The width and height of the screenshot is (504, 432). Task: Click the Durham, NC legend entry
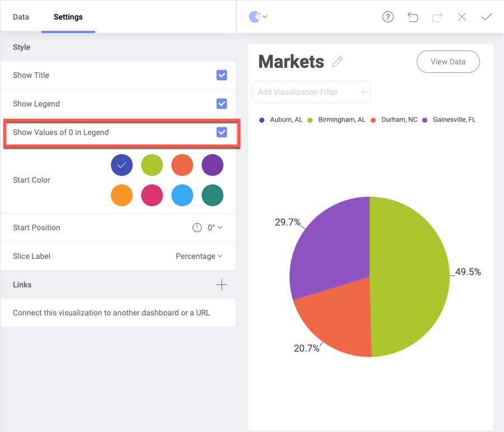(x=394, y=120)
